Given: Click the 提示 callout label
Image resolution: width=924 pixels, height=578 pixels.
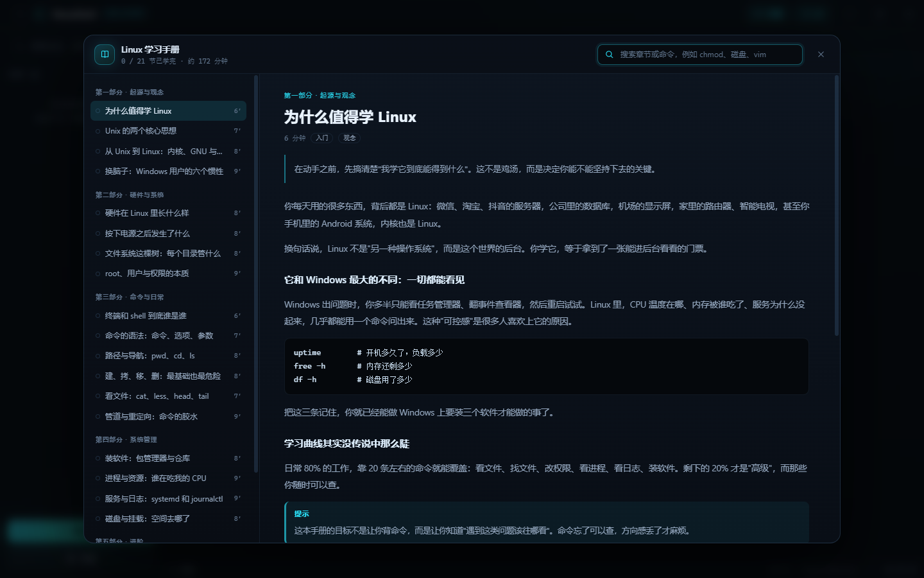Looking at the screenshot, I should pos(302,514).
